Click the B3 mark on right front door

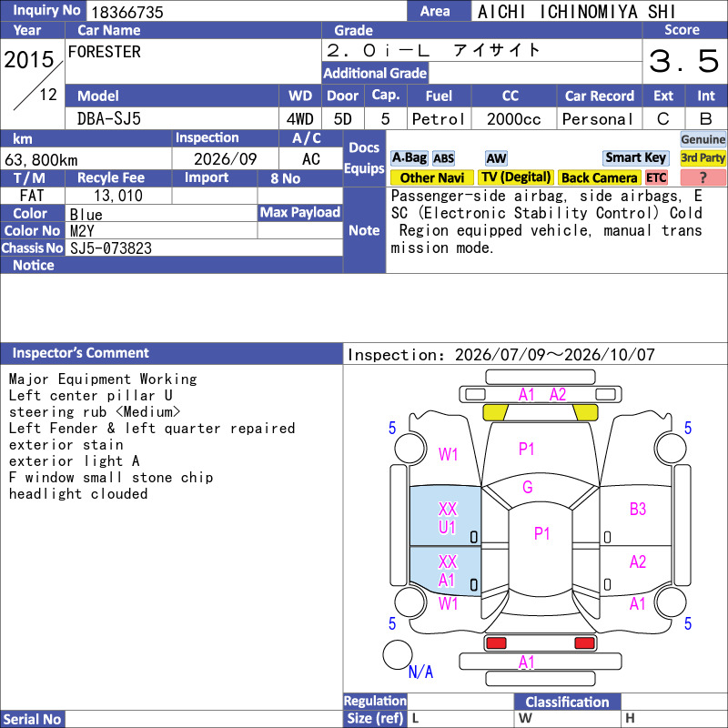click(638, 509)
